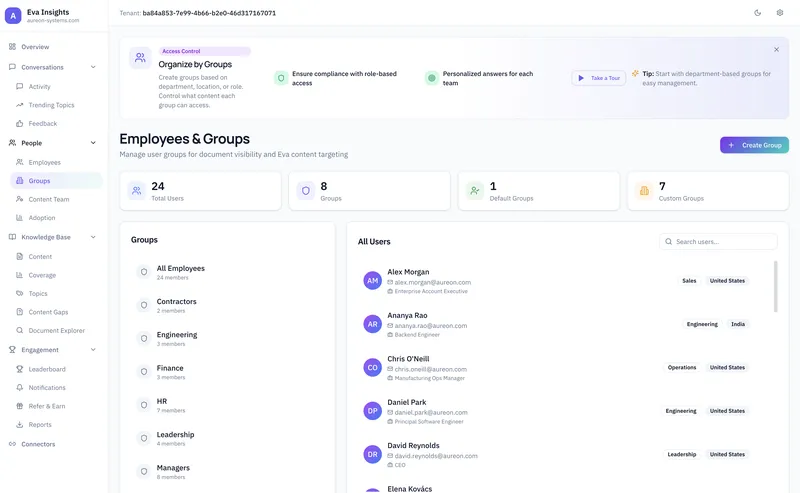
Task: Collapse the People section chevron
Action: pyautogui.click(x=93, y=143)
